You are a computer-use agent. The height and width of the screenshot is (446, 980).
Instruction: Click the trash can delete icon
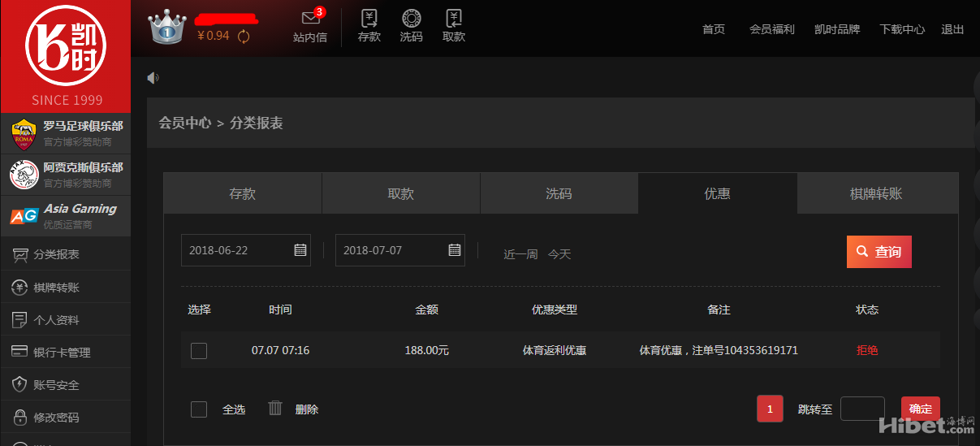coord(275,408)
